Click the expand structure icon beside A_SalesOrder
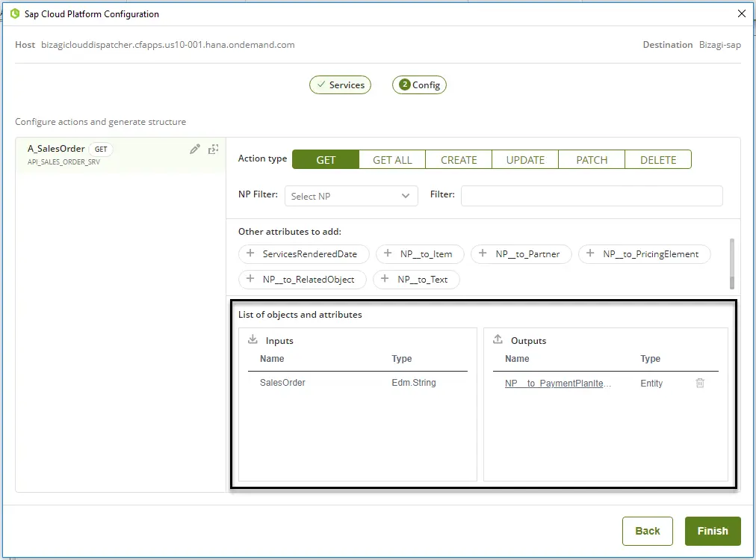Image resolution: width=756 pixels, height=560 pixels. tap(213, 149)
